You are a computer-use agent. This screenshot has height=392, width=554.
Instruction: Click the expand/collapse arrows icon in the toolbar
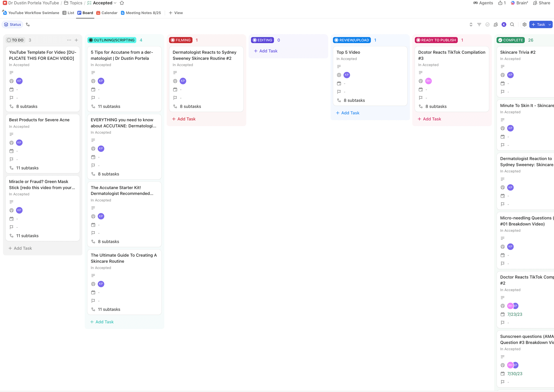pos(471,25)
